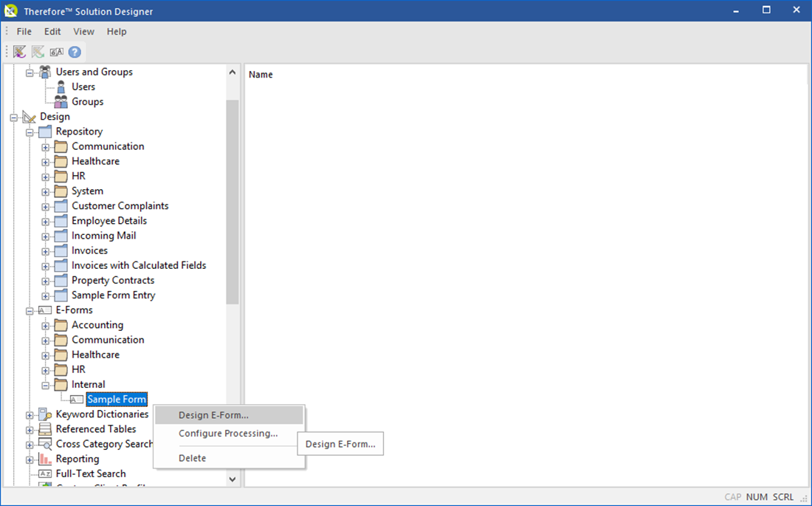Click the translation (6A) toolbar icon
The height and width of the screenshot is (506, 812).
pyautogui.click(x=56, y=52)
